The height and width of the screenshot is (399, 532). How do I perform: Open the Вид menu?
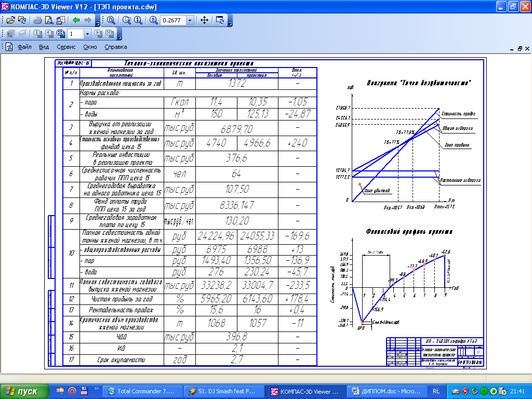(44, 47)
